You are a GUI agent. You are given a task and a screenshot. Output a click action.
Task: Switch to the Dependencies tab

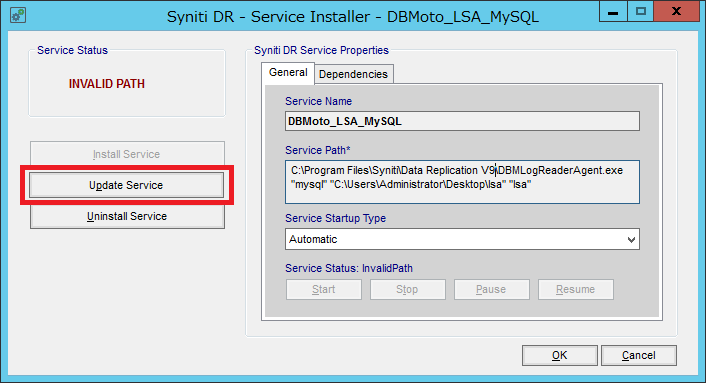[x=353, y=74]
